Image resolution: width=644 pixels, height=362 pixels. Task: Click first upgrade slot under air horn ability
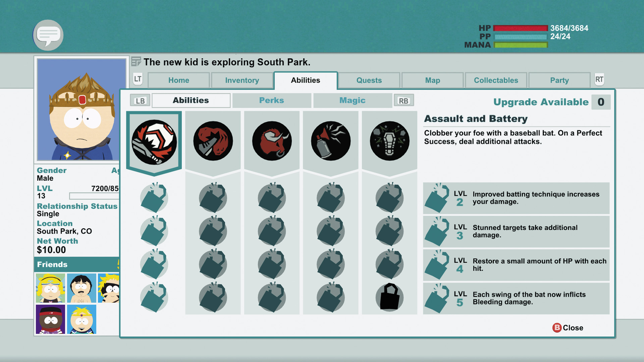tap(331, 198)
